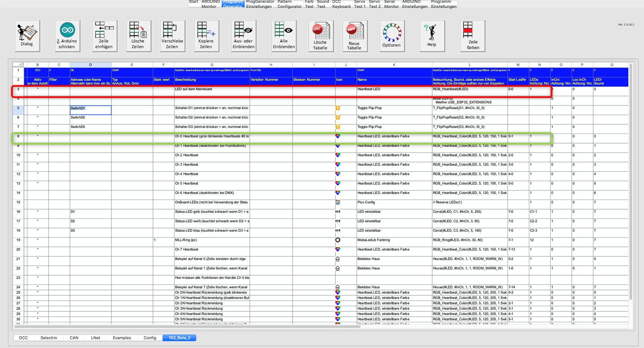Viewport: 644px width, 348px height.
Task: Open the Dialog toolbar button
Action: tap(27, 35)
